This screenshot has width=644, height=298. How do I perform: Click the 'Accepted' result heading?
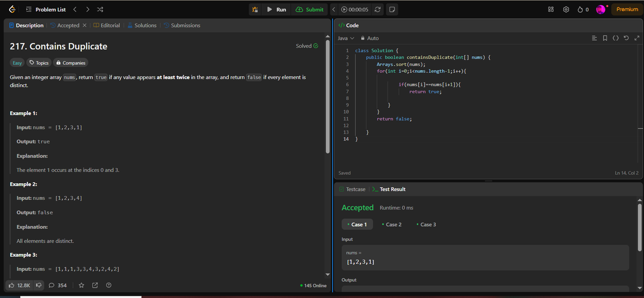pos(357,207)
